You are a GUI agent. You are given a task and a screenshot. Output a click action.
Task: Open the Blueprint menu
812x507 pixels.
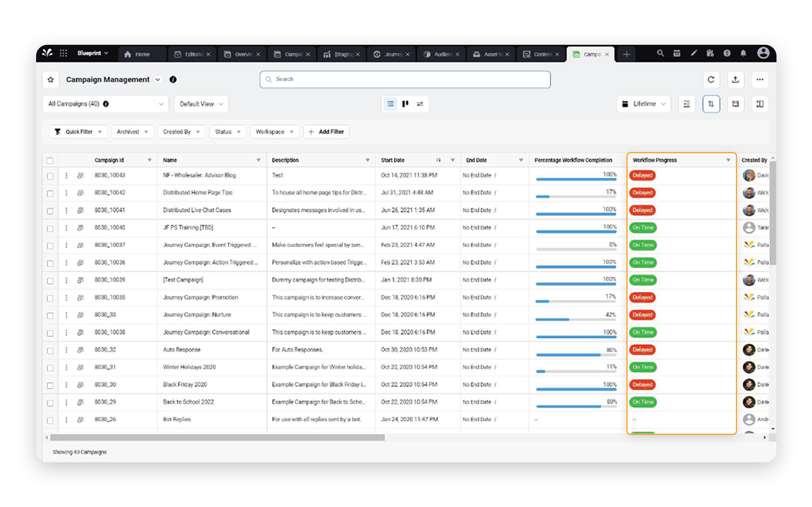pyautogui.click(x=92, y=53)
